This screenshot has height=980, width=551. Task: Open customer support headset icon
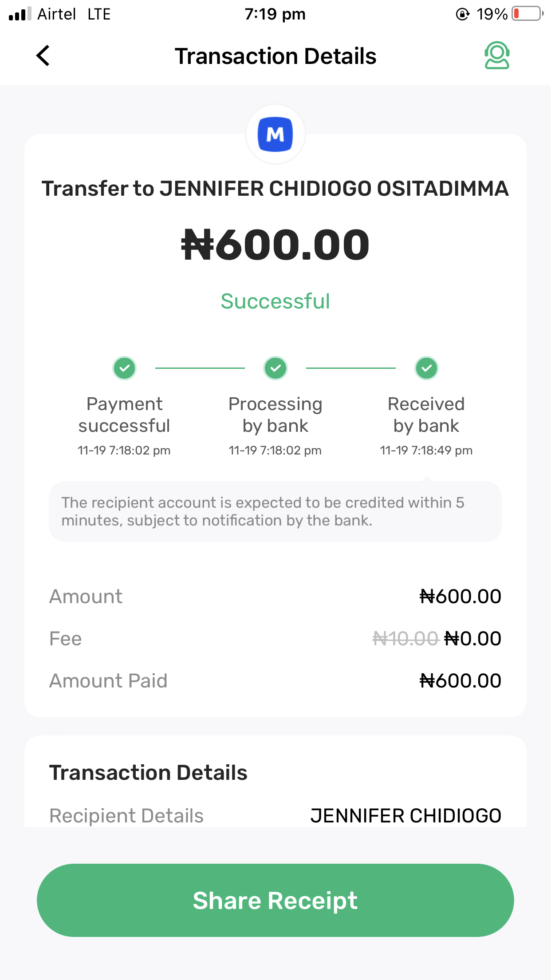(x=497, y=55)
